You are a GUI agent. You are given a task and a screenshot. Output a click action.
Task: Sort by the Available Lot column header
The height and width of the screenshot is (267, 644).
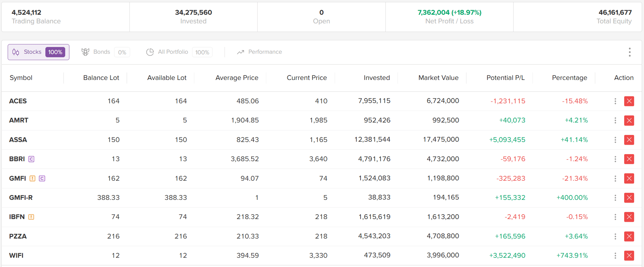pyautogui.click(x=167, y=78)
